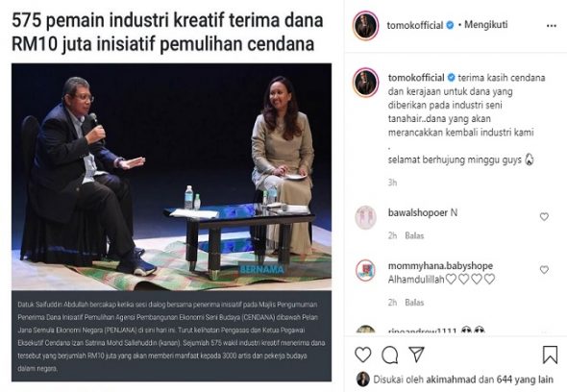Like mommyhana.babyshope's comment heart
This screenshot has height=392, width=567.
tap(544, 270)
